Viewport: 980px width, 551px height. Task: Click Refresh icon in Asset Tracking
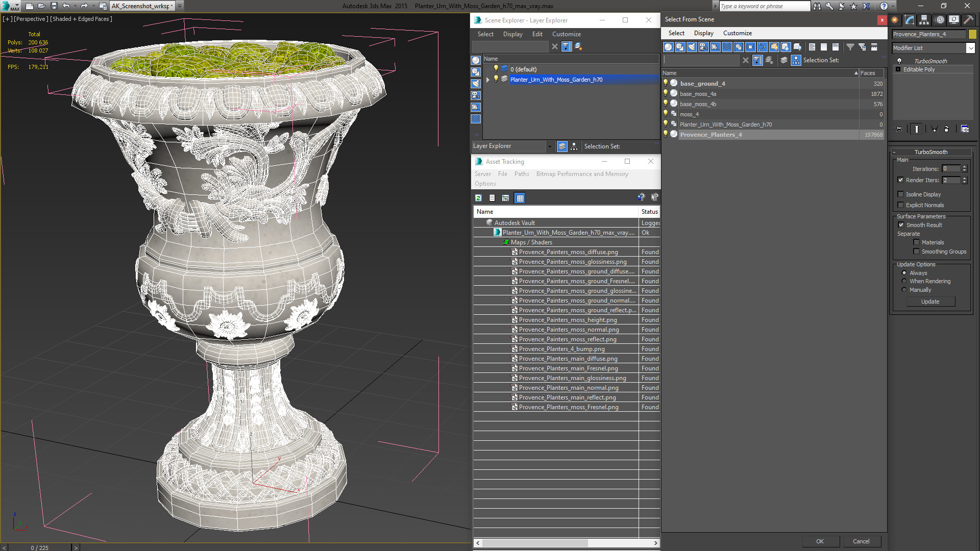click(x=478, y=198)
